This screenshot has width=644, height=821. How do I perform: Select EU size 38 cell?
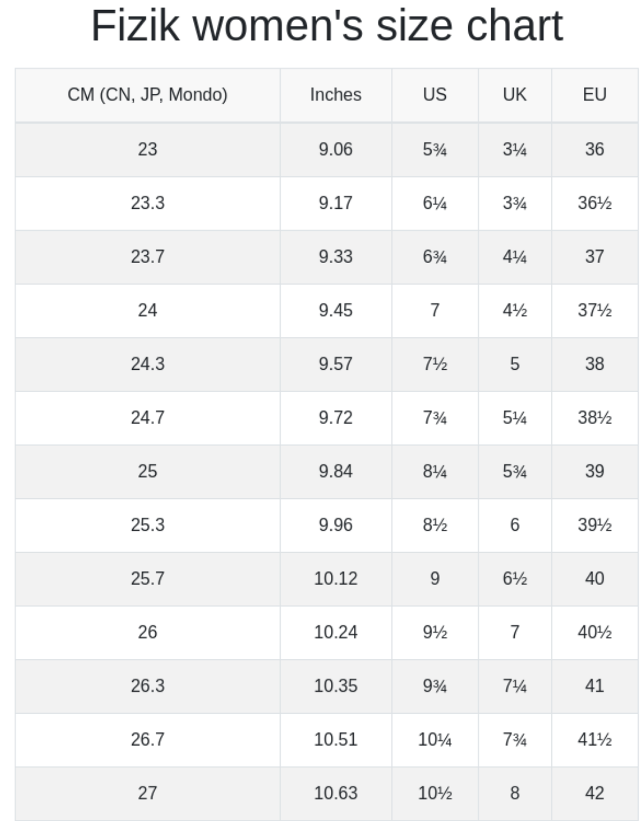[594, 364]
